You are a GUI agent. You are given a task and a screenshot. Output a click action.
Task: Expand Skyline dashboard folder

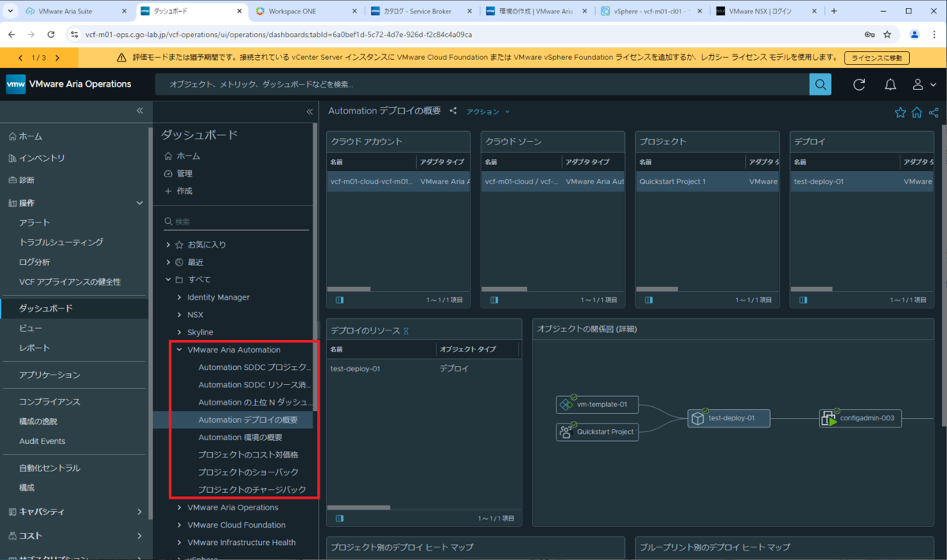pos(179,332)
